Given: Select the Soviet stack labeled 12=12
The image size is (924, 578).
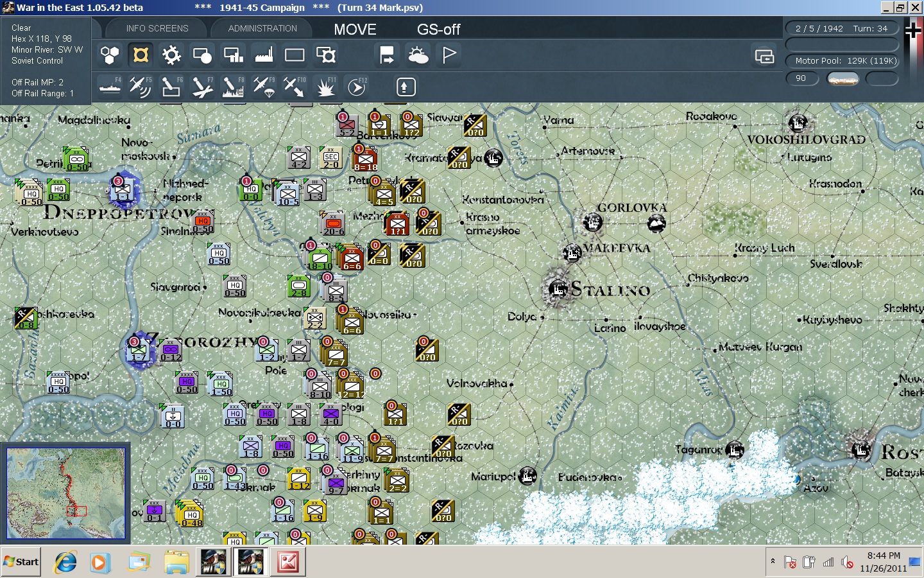Looking at the screenshot, I should point(350,385).
